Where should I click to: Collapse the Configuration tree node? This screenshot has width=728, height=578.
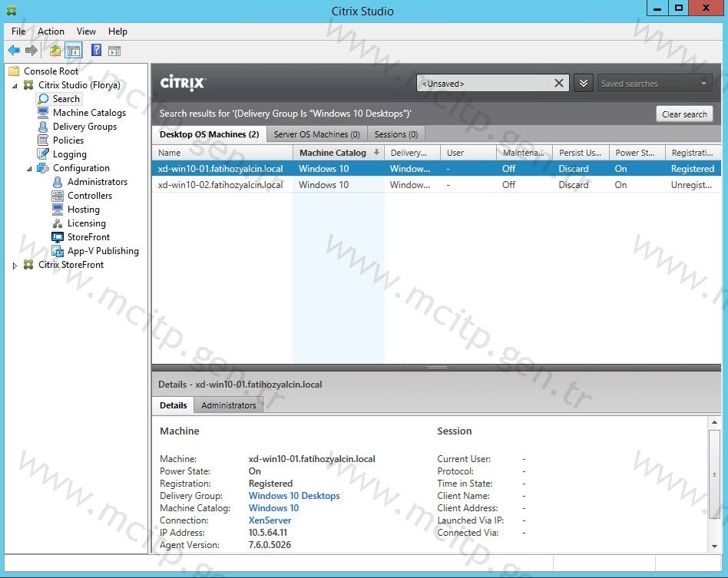click(x=29, y=169)
